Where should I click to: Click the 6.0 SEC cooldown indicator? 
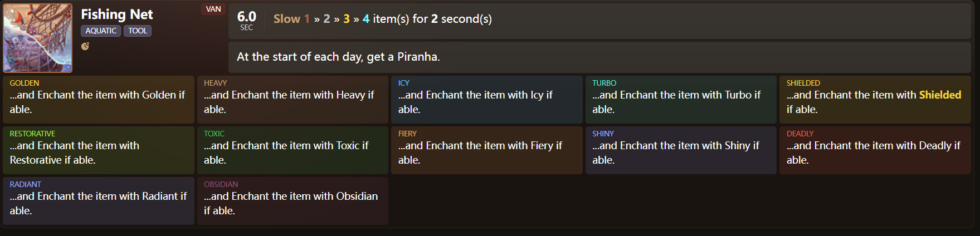246,20
